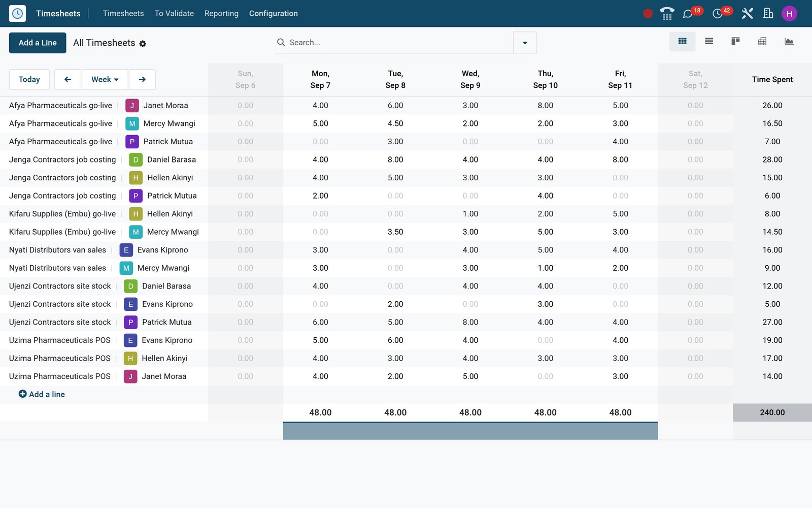Click the 240.00 total time spent cell

772,412
